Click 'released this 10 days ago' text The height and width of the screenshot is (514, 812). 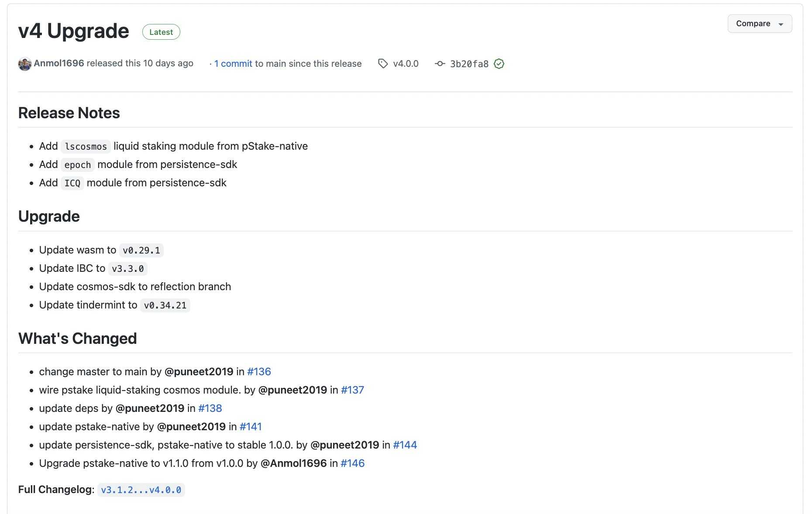[x=140, y=63]
